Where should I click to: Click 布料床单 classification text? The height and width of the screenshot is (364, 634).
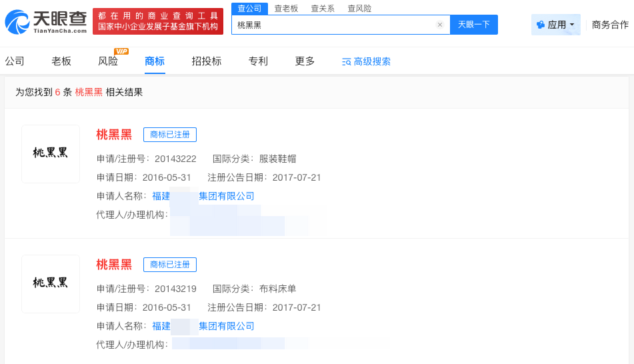(278, 289)
